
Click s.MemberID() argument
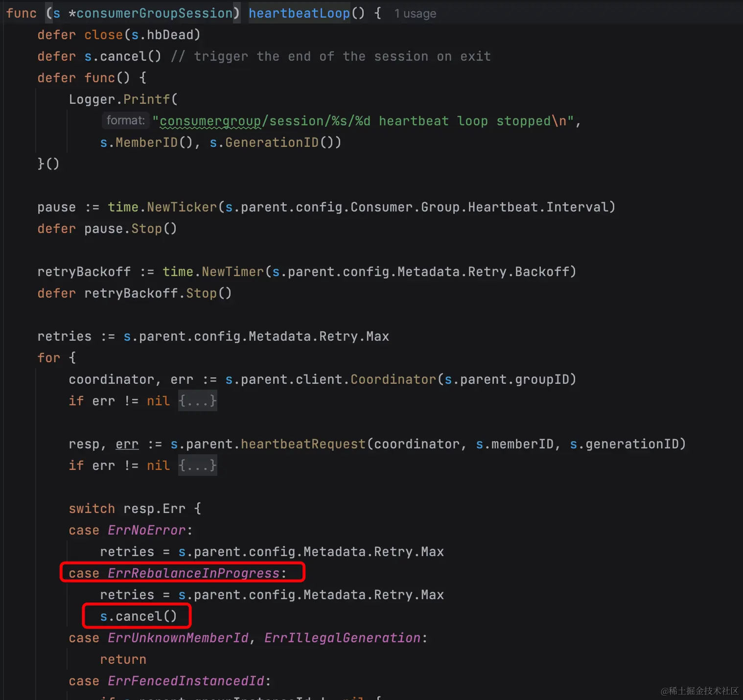click(147, 142)
